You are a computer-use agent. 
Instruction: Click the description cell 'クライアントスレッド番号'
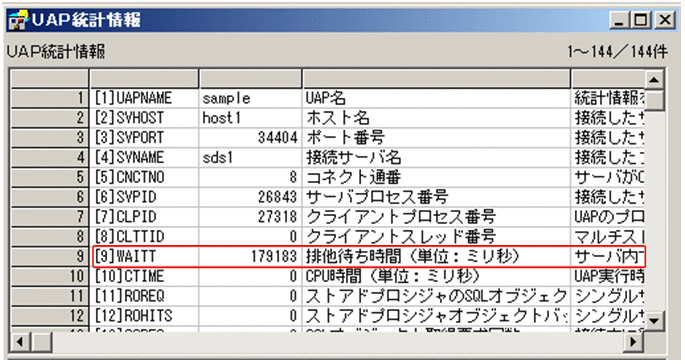click(x=436, y=236)
